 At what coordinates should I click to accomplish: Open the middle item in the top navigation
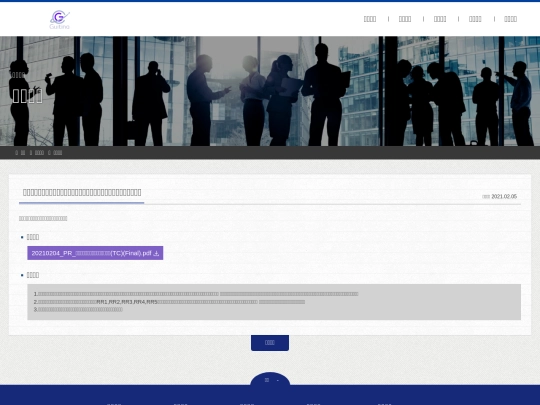coord(440,19)
